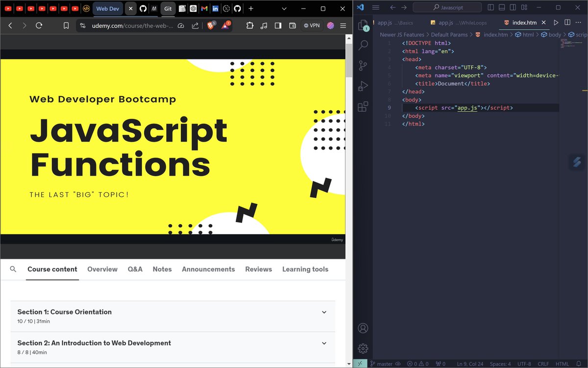Click the floating extension icon in editor
The width and height of the screenshot is (588, 368).
click(x=577, y=162)
